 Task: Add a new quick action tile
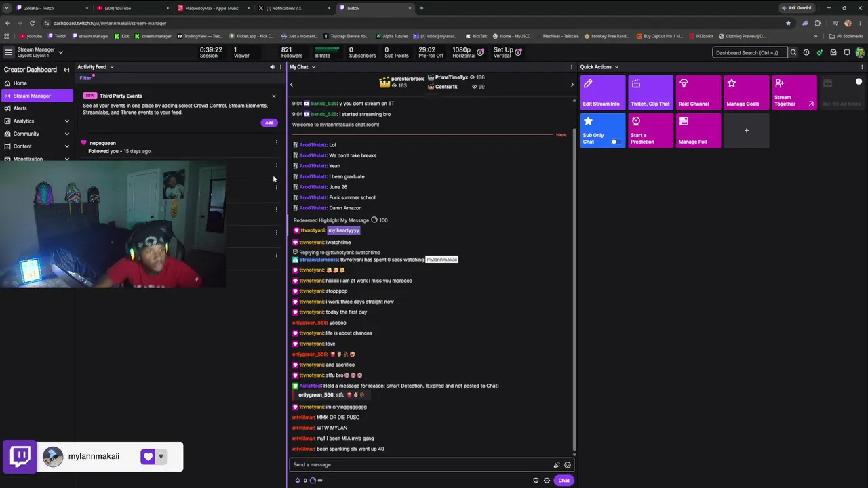(x=747, y=130)
